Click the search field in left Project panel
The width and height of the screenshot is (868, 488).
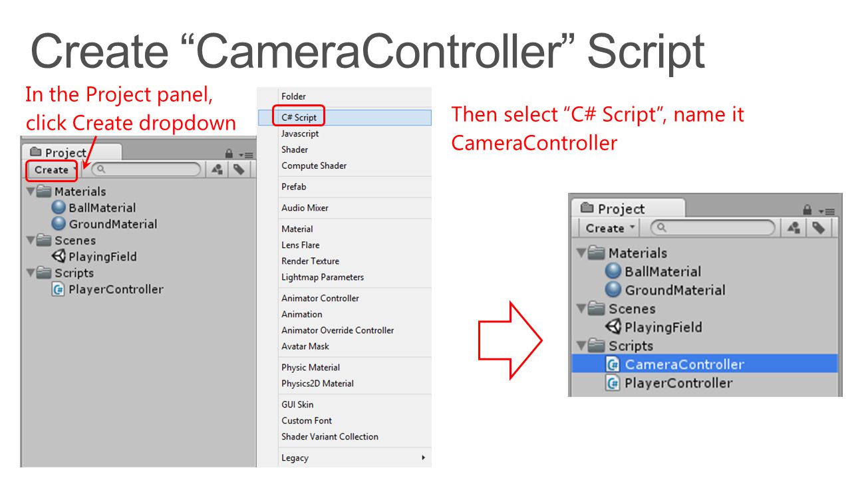[x=146, y=170]
